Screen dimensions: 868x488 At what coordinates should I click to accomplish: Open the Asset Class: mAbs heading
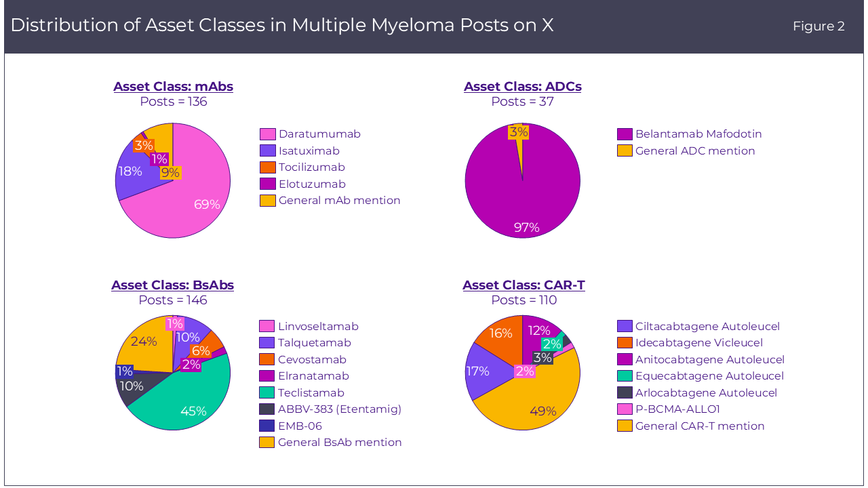[173, 87]
